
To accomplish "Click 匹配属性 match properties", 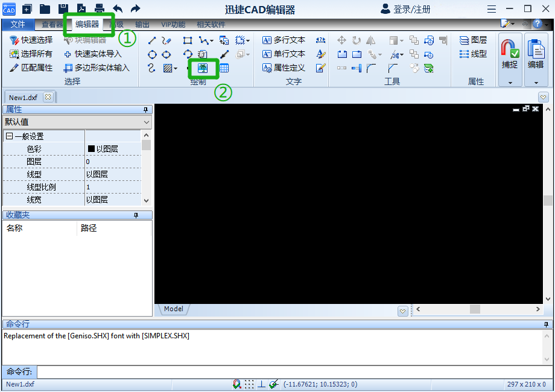I will pyautogui.click(x=31, y=68).
